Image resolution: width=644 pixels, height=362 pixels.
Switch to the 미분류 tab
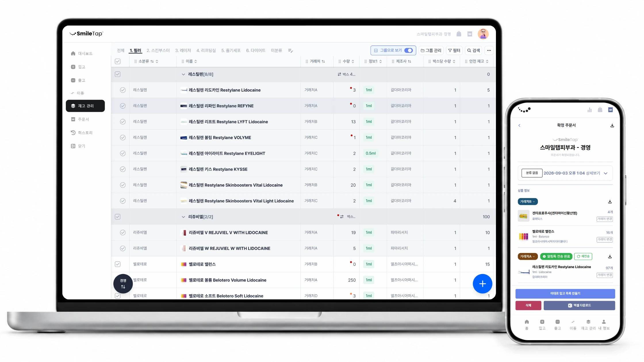pos(276,51)
